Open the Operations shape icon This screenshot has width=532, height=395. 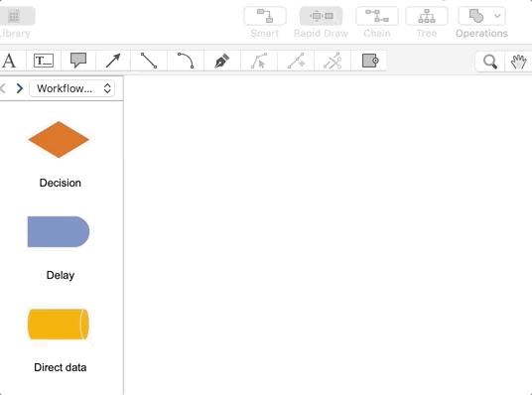click(476, 16)
